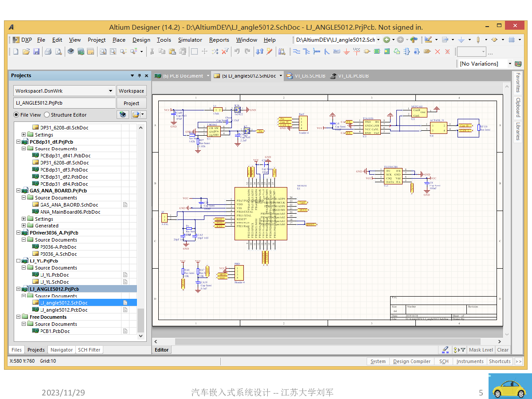Switch to the SCH Filter panel tab
The height and width of the screenshot is (399, 532).
click(89, 350)
